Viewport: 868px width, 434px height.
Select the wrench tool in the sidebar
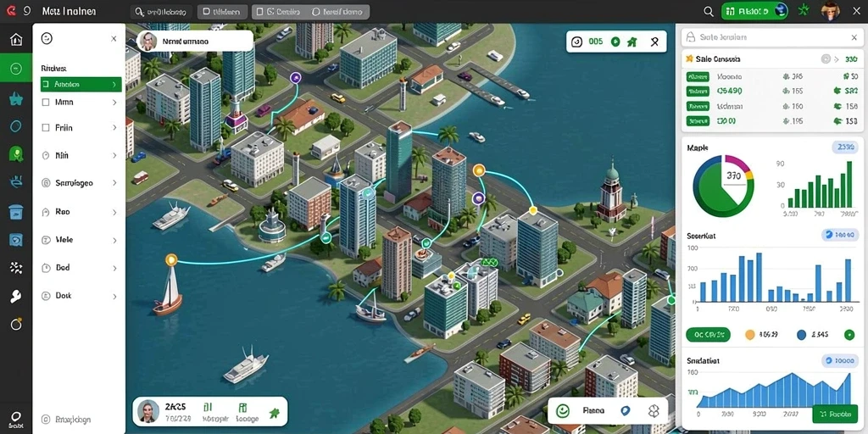[16, 296]
